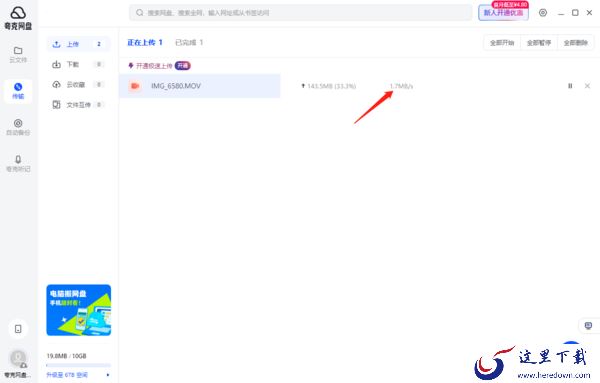
Task: Click the 19.8MB / 10GB storage text
Action: 67,356
